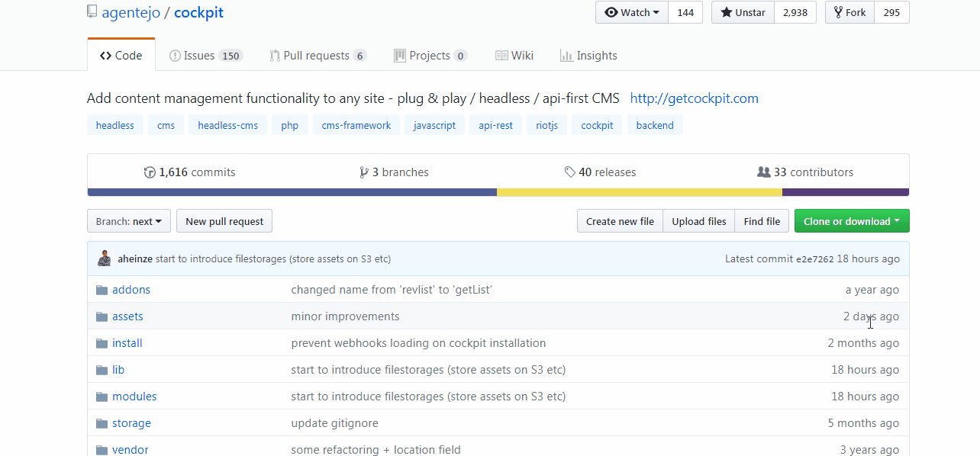Switch to the Code tab
This screenshot has height=456, width=980.
(121, 56)
